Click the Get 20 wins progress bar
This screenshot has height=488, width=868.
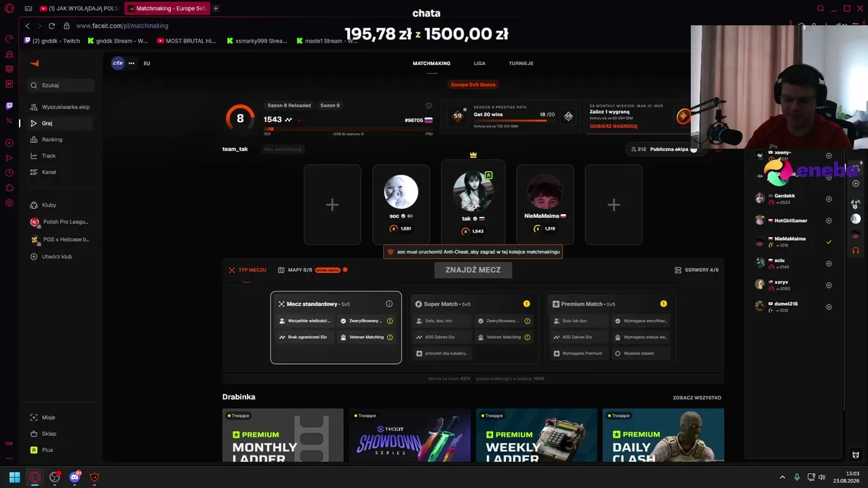click(514, 121)
